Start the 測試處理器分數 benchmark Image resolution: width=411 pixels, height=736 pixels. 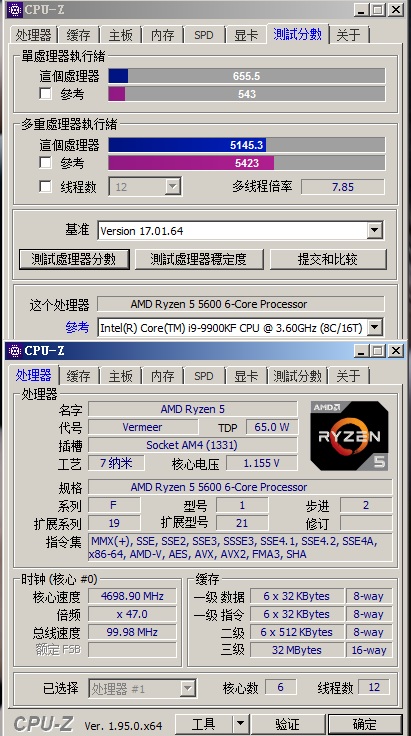(74, 259)
